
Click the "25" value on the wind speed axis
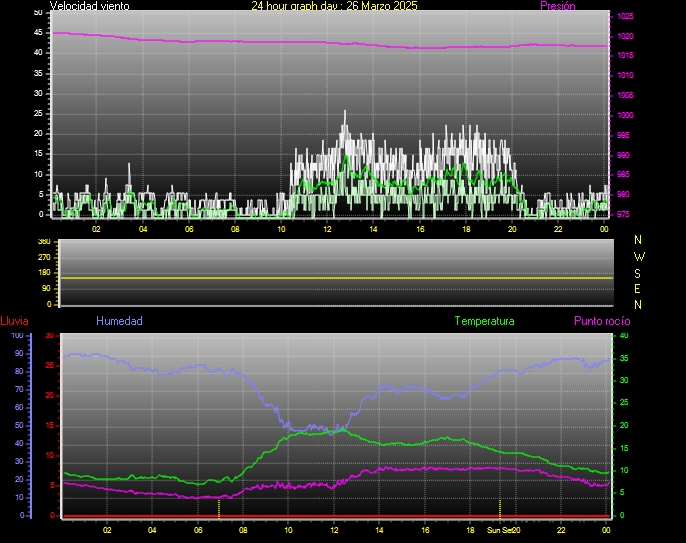tap(38, 114)
